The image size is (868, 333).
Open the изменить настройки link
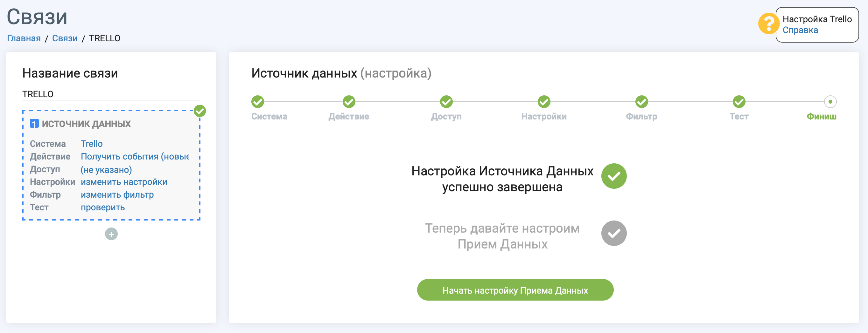click(124, 182)
